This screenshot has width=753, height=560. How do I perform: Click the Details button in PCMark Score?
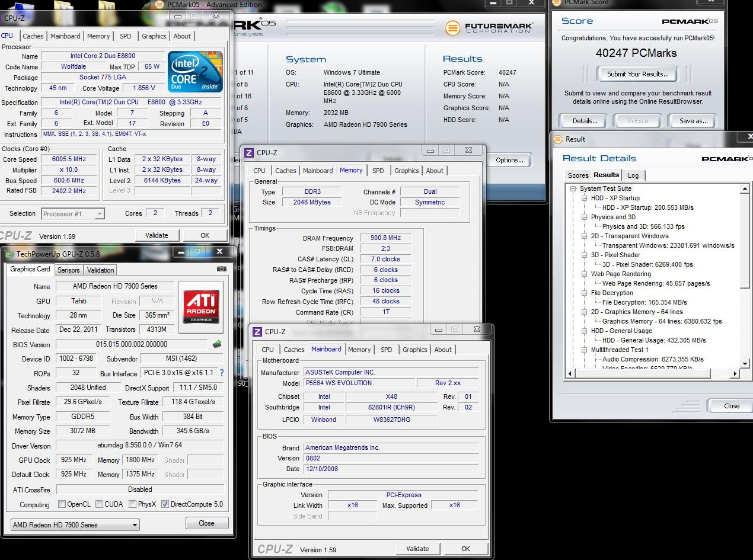pyautogui.click(x=585, y=121)
